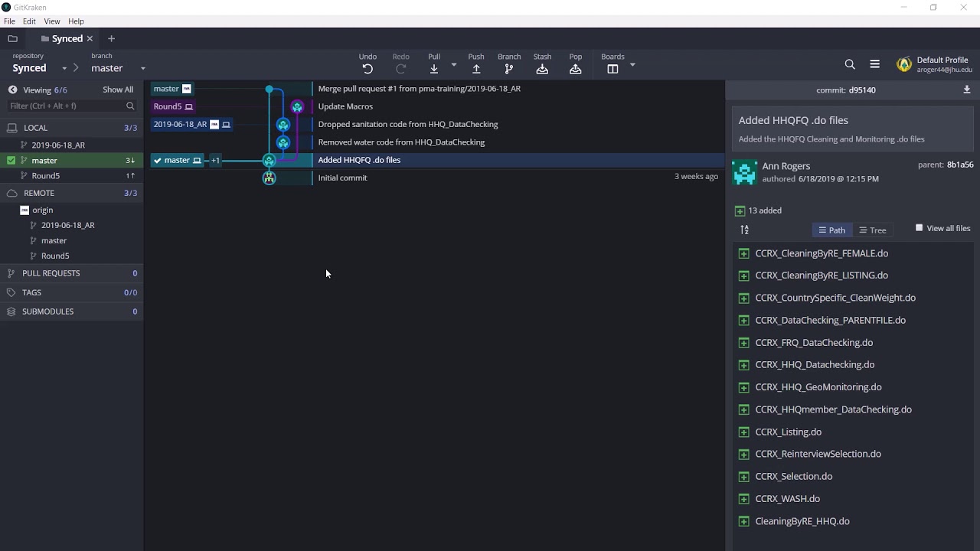Open file CCRX_Listing.do

tap(788, 432)
